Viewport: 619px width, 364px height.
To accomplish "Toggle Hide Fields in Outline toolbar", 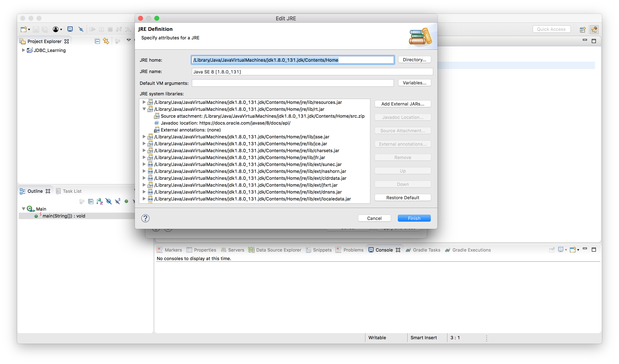I will (109, 201).
